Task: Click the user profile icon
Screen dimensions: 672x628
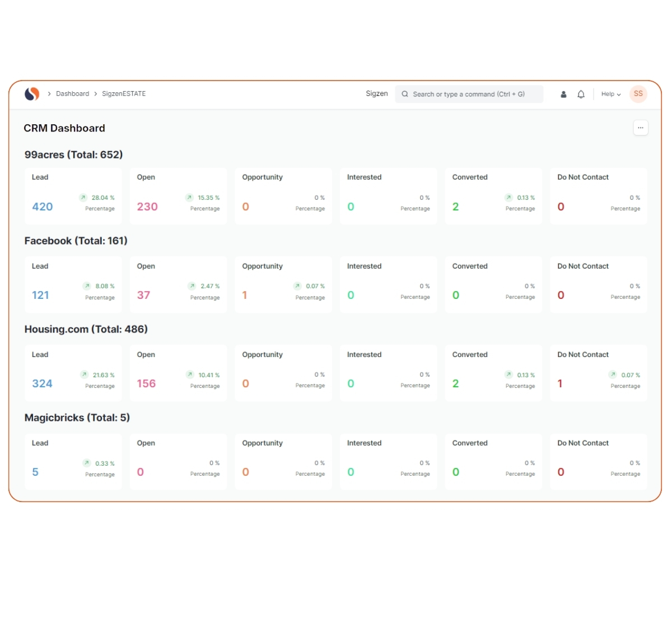Action: click(563, 95)
